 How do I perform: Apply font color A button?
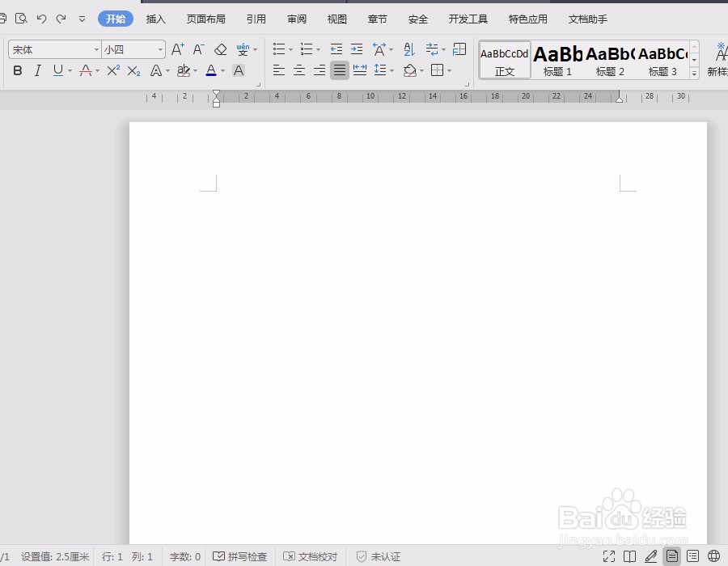click(211, 70)
